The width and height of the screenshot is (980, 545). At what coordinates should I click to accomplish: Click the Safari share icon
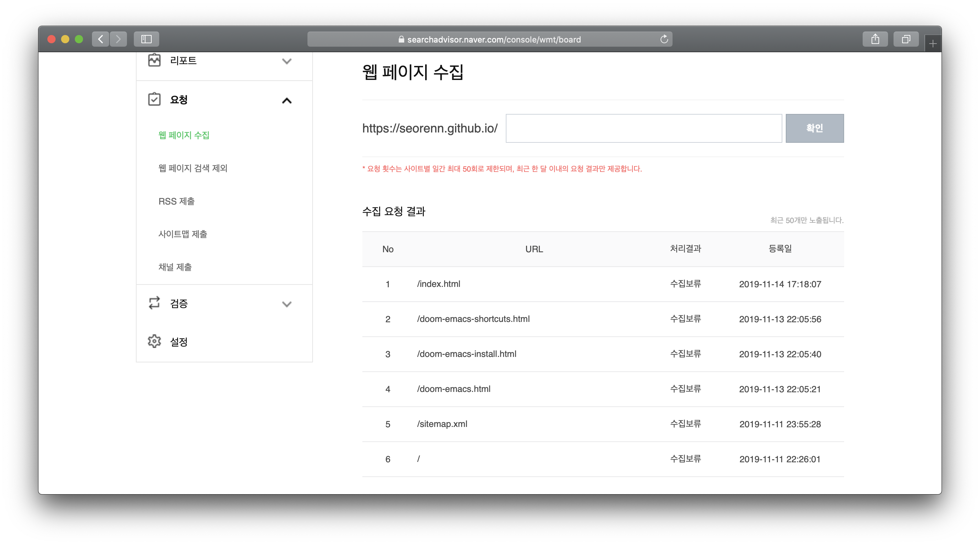875,39
